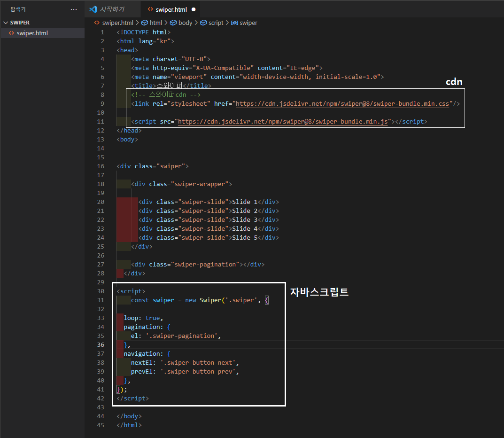Click the 탐색기 panel title
The width and height of the screenshot is (504, 438).
(x=19, y=9)
